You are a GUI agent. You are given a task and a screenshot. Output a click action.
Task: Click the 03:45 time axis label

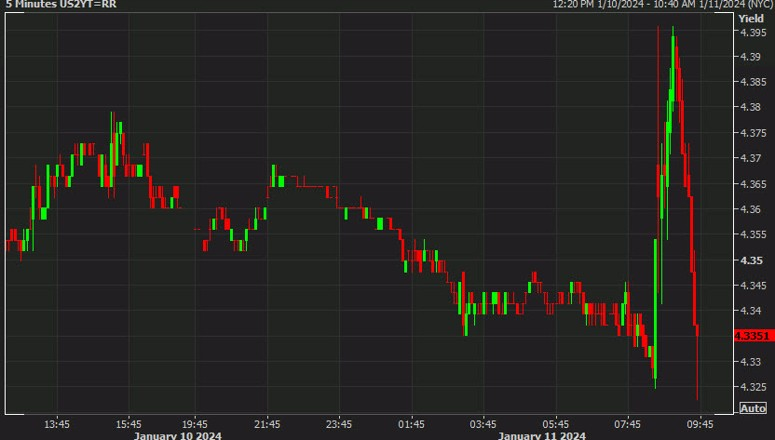[483, 424]
